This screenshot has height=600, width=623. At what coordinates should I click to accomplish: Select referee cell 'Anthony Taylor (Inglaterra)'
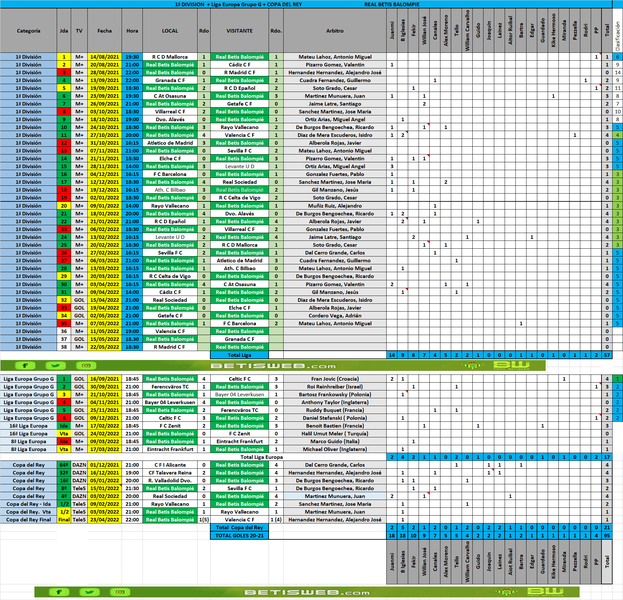(335, 402)
